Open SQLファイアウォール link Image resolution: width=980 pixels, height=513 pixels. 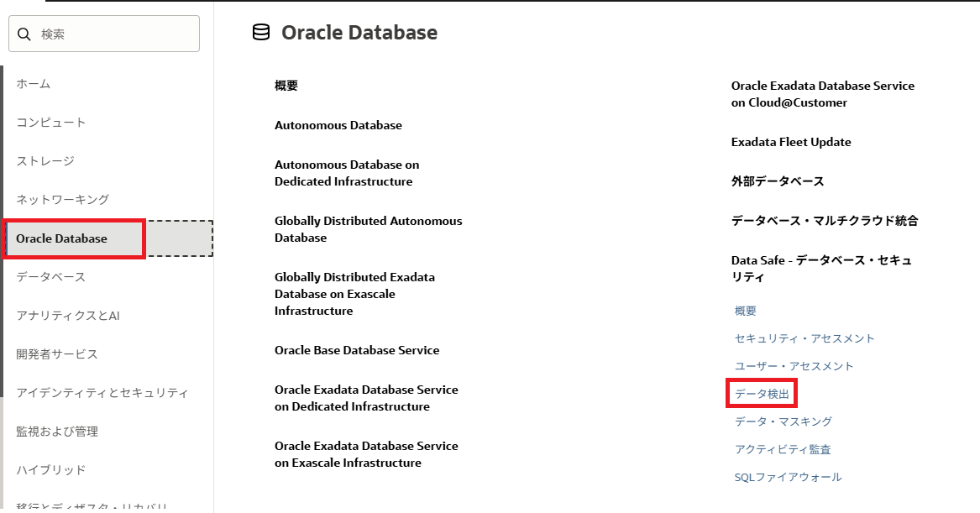pyautogui.click(x=788, y=478)
